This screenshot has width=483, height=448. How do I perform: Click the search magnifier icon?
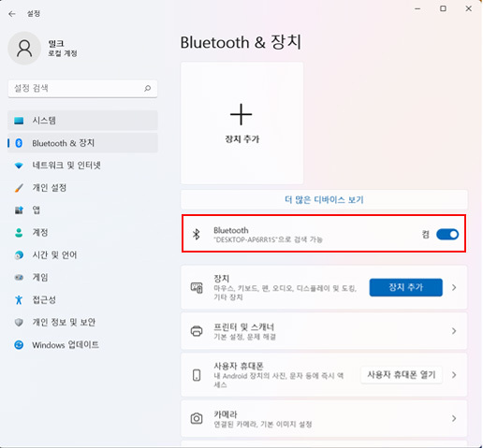coord(148,88)
